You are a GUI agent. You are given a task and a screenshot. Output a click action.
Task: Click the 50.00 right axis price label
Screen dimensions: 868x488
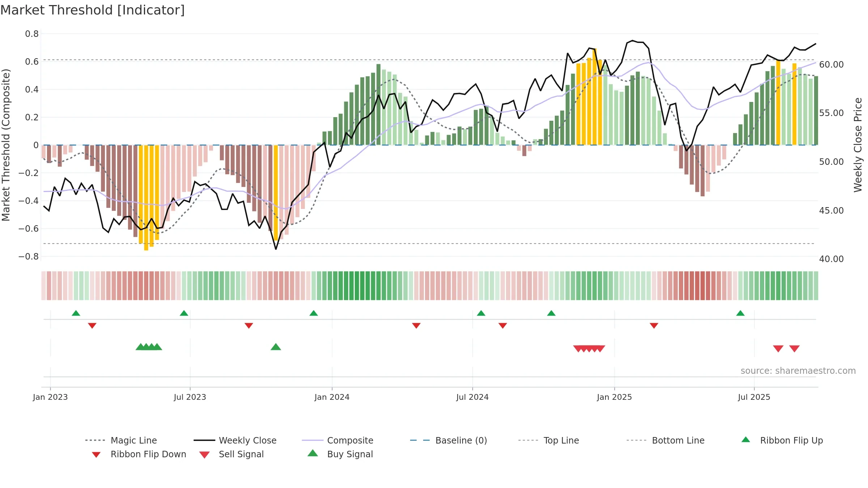point(831,162)
